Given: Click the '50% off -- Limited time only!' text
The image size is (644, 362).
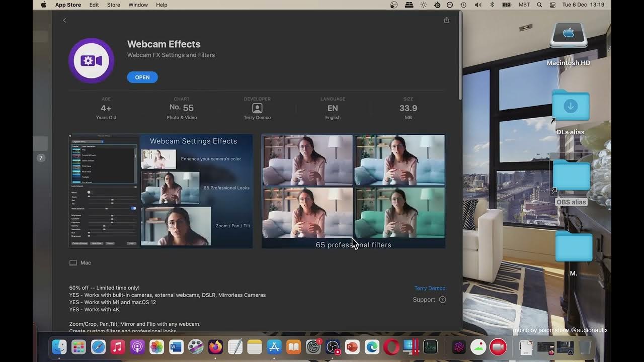Looking at the screenshot, I should point(105,288).
